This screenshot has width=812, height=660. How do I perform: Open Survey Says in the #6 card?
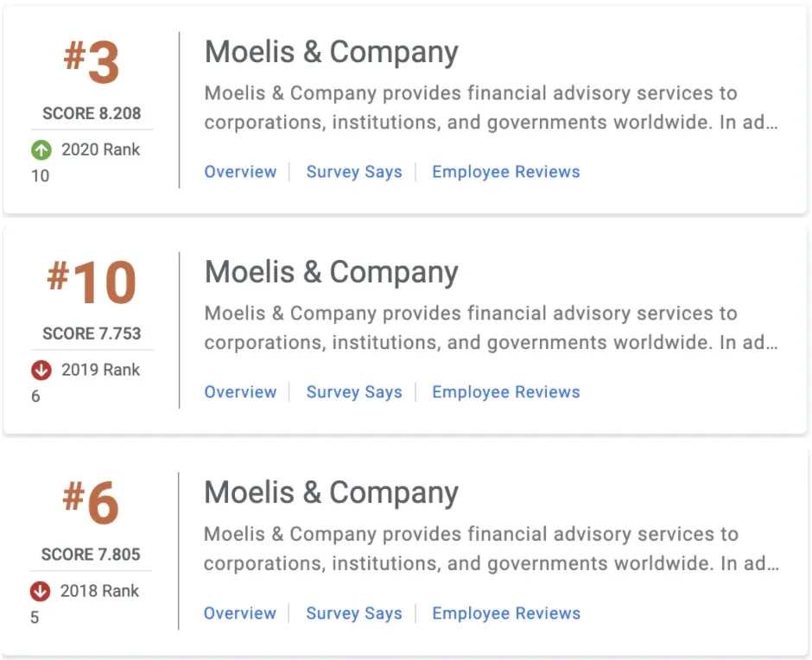pos(354,613)
